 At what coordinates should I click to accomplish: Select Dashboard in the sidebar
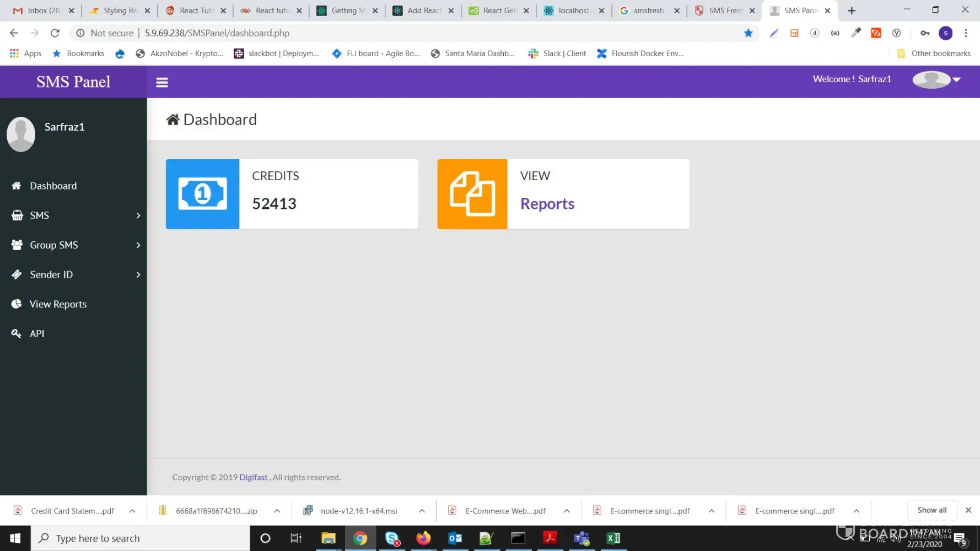53,186
